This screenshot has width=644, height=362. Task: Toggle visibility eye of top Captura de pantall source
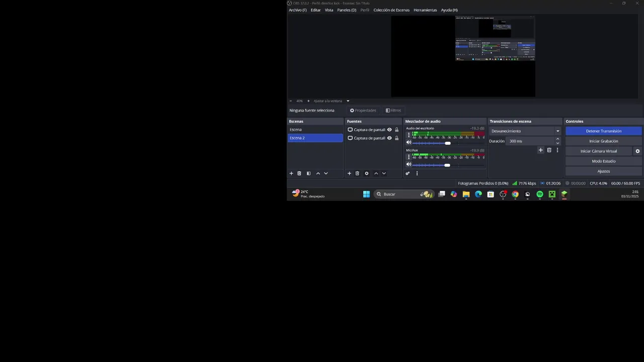(x=389, y=130)
